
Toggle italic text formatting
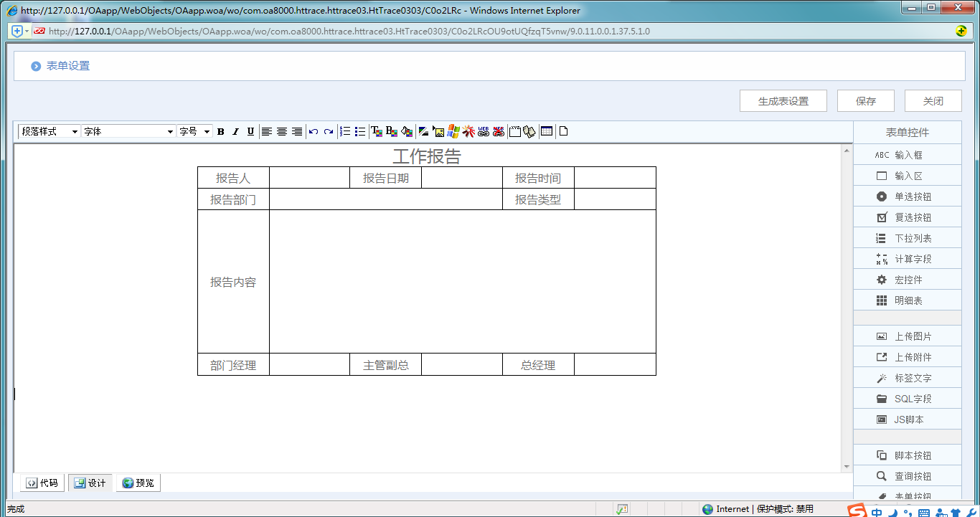click(235, 132)
